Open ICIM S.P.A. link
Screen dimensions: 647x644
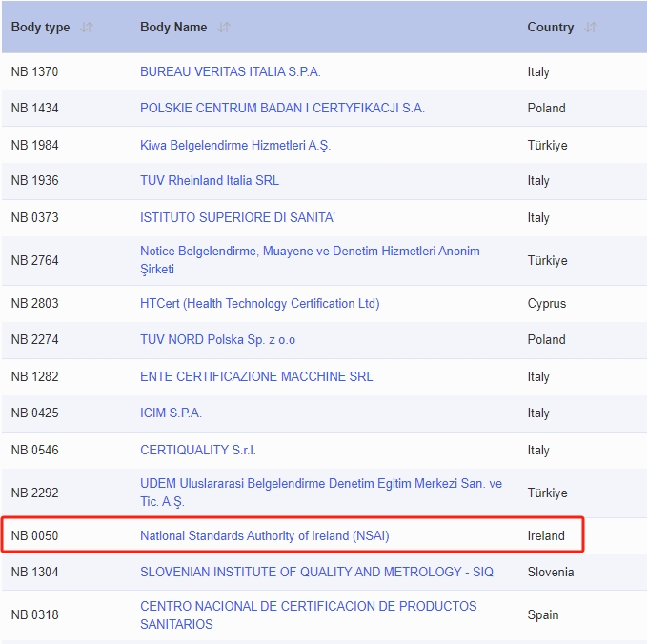pos(171,413)
